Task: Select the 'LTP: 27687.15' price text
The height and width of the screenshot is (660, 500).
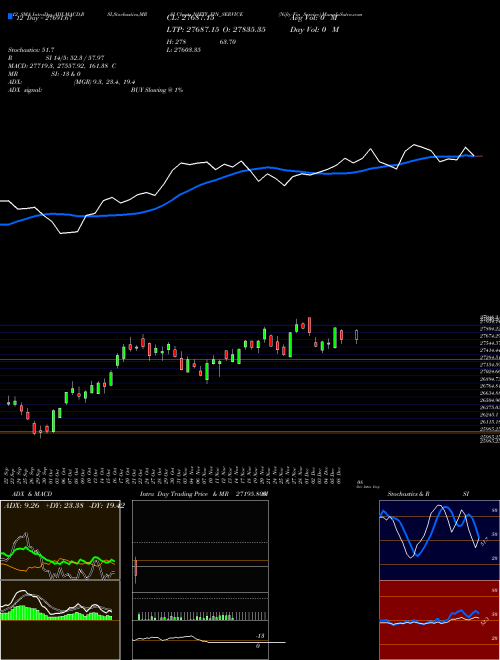Action: pyautogui.click(x=192, y=29)
